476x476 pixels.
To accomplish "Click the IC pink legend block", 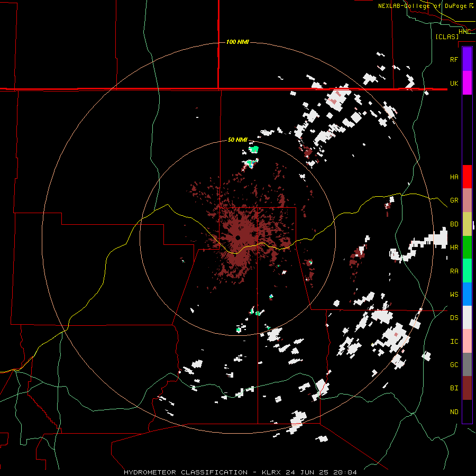I will pyautogui.click(x=467, y=341).
